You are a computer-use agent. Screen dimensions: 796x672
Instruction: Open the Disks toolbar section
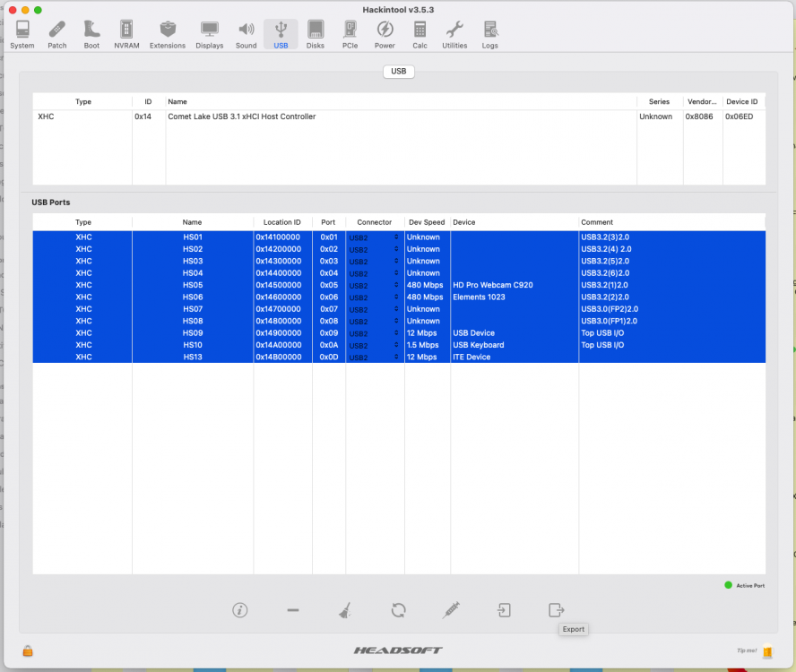click(316, 35)
